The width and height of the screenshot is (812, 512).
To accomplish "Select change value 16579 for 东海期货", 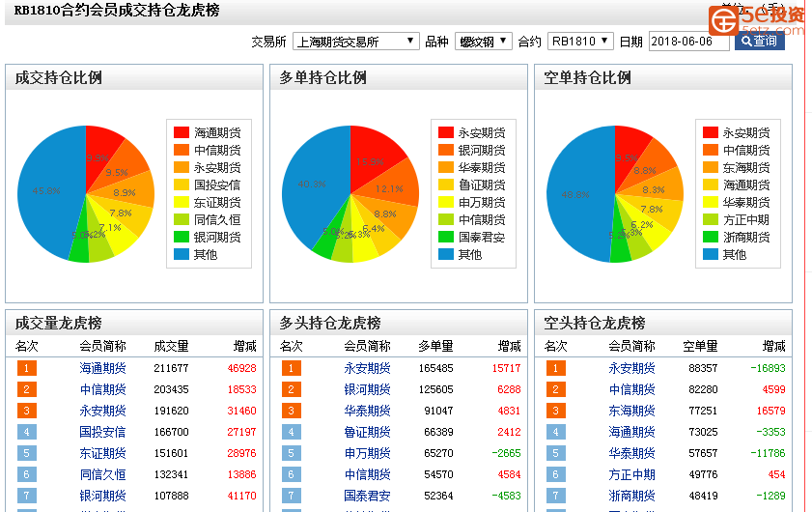I will (771, 411).
